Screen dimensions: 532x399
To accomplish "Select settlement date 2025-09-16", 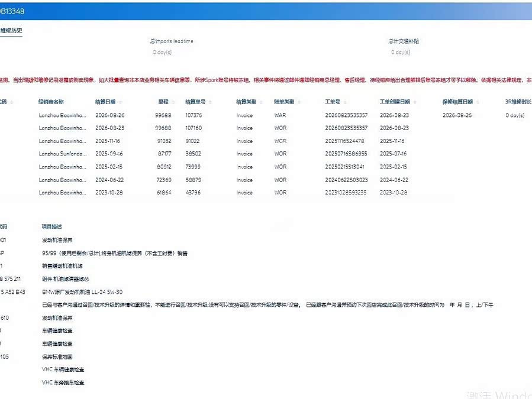I will (109, 154).
